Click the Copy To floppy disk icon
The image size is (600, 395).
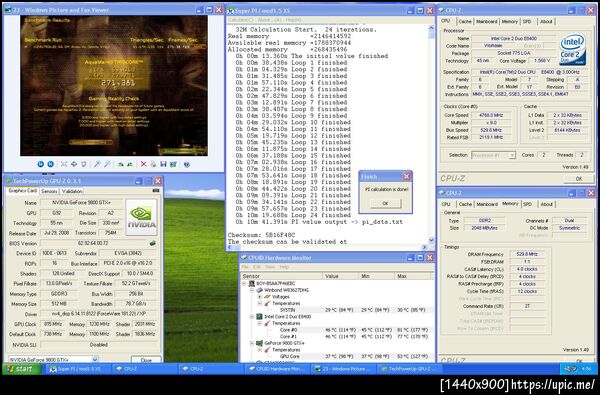[x=163, y=164]
